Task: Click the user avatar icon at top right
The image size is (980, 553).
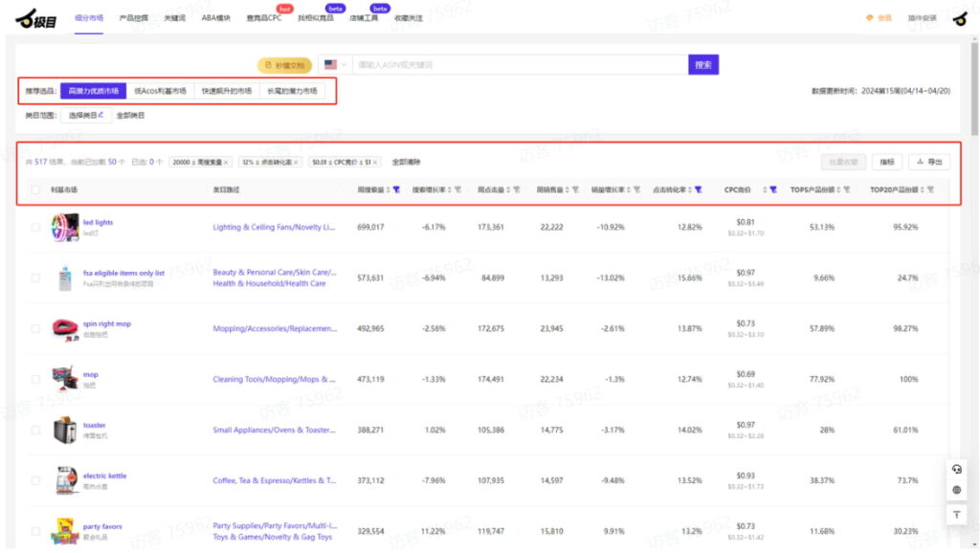Action: 959,18
